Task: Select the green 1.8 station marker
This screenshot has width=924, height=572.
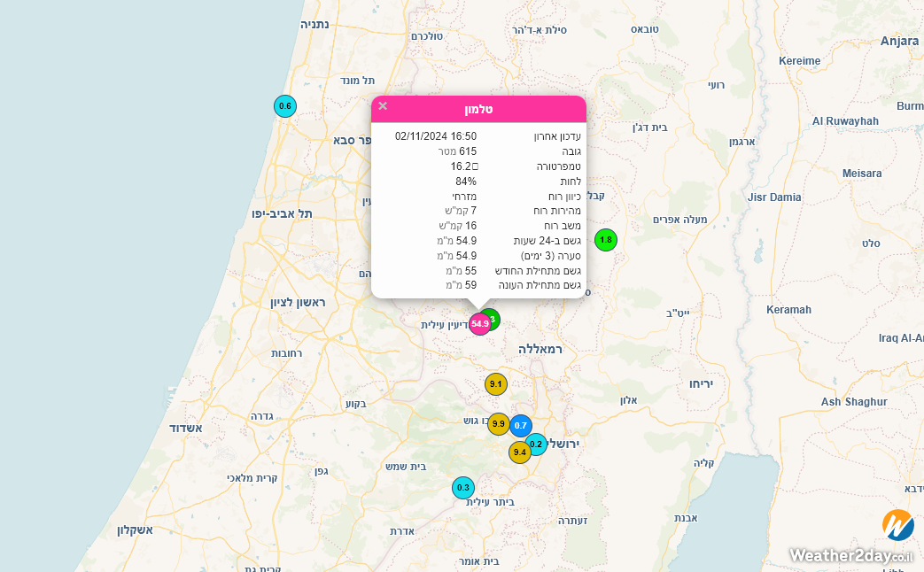Action: point(606,240)
